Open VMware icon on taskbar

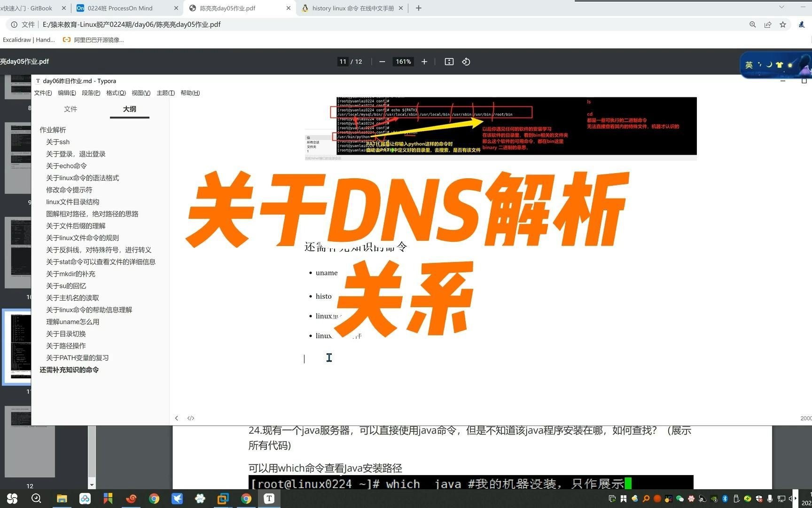point(223,499)
